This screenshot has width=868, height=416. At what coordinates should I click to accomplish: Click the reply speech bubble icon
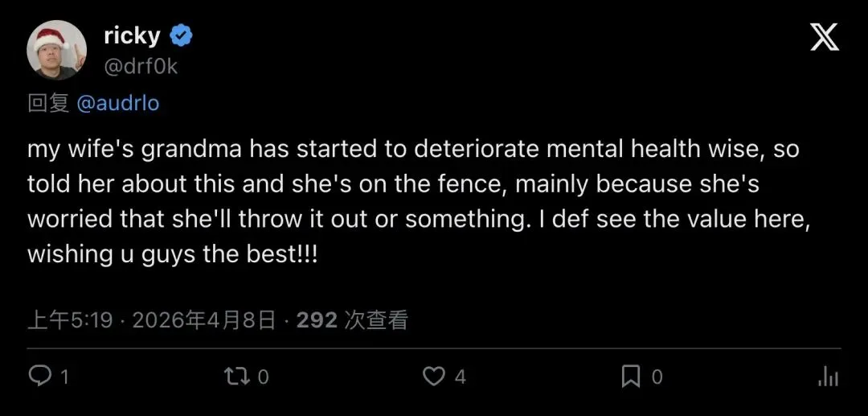[x=39, y=376]
